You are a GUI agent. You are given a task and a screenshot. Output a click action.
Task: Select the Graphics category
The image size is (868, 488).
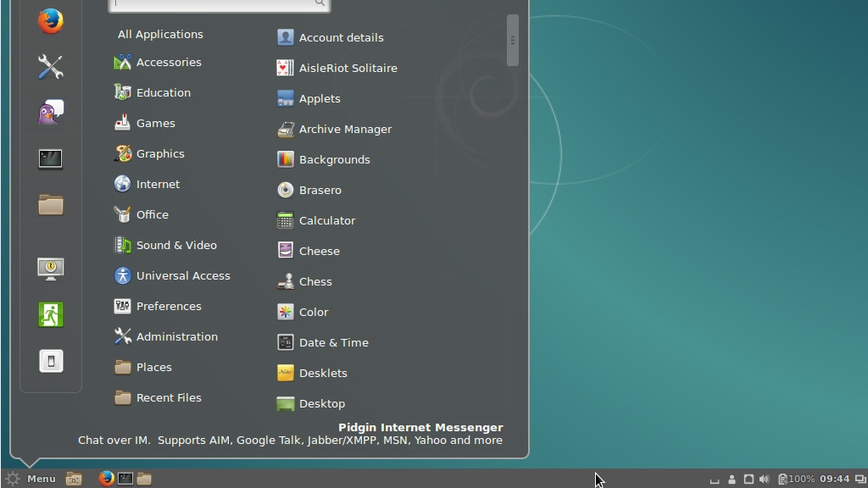[161, 153]
